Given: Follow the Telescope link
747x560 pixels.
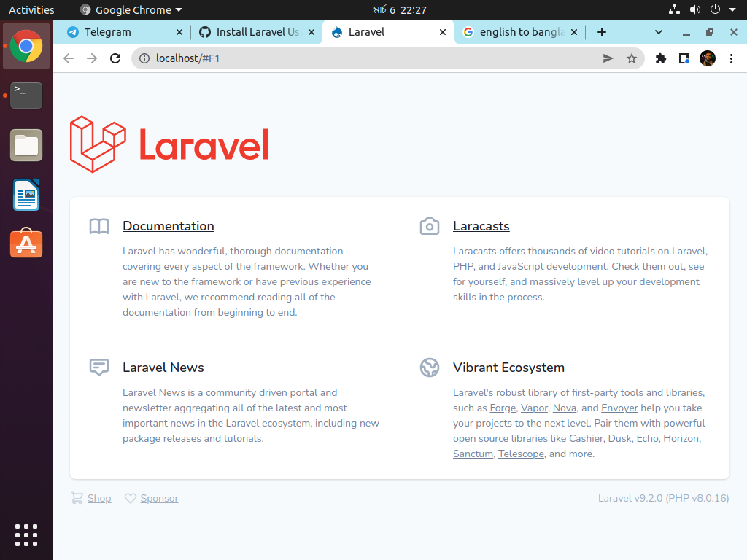Looking at the screenshot, I should (x=521, y=454).
